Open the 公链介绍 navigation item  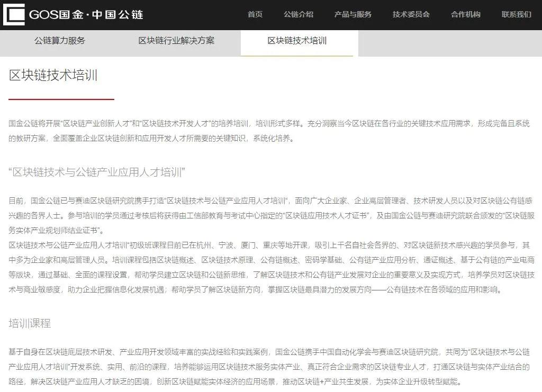point(299,14)
